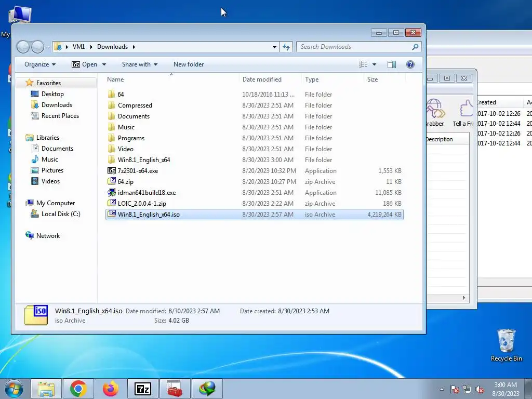
Task: Click the 4,219,264 KB size cell
Action: pos(384,215)
